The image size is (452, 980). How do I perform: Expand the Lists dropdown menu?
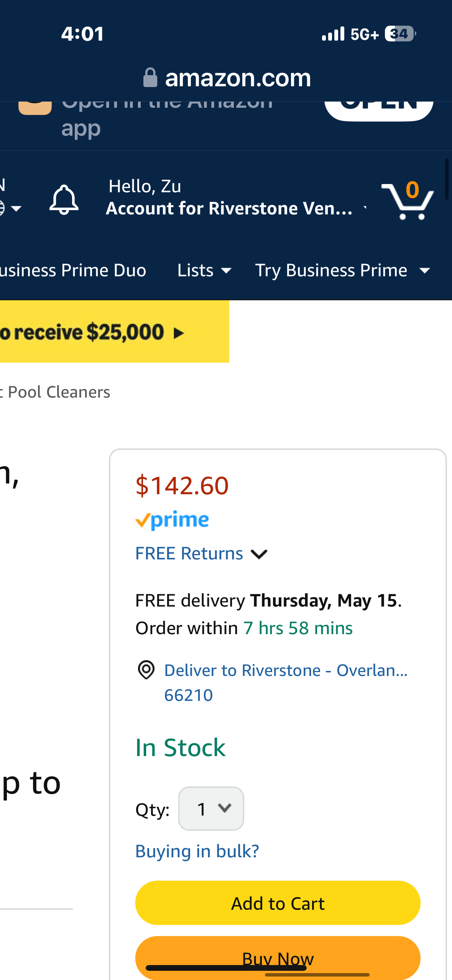click(x=204, y=270)
